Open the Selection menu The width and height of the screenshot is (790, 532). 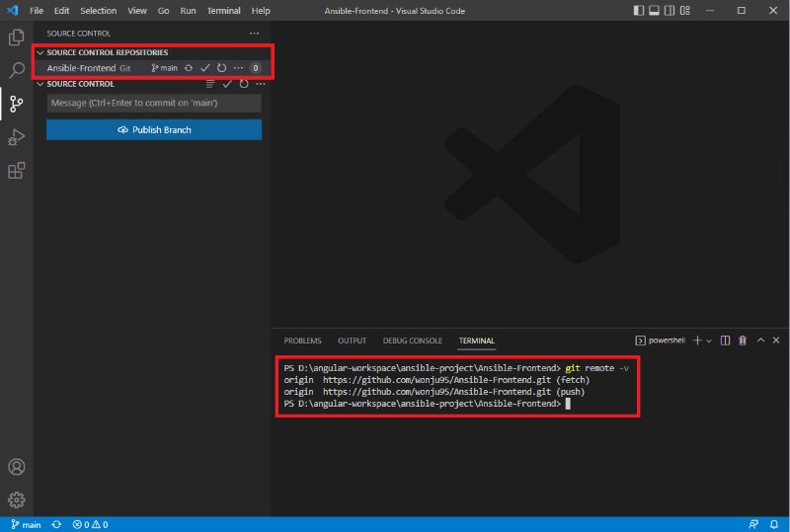[98, 11]
